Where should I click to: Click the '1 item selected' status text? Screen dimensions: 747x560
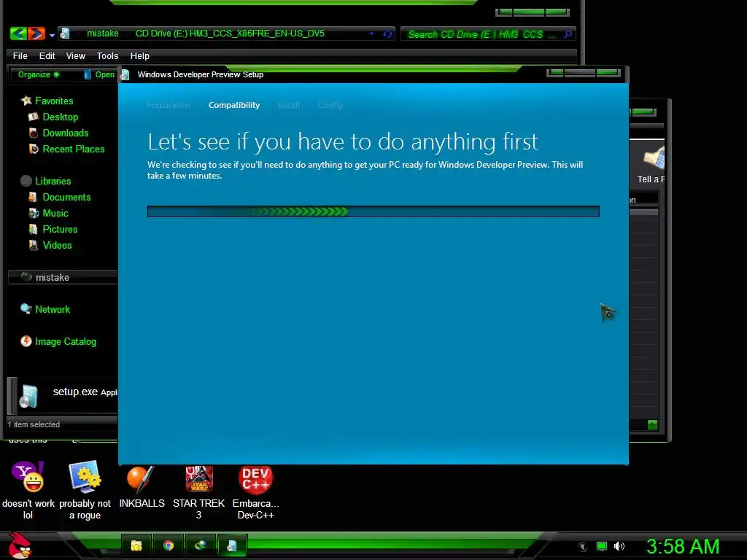34,424
